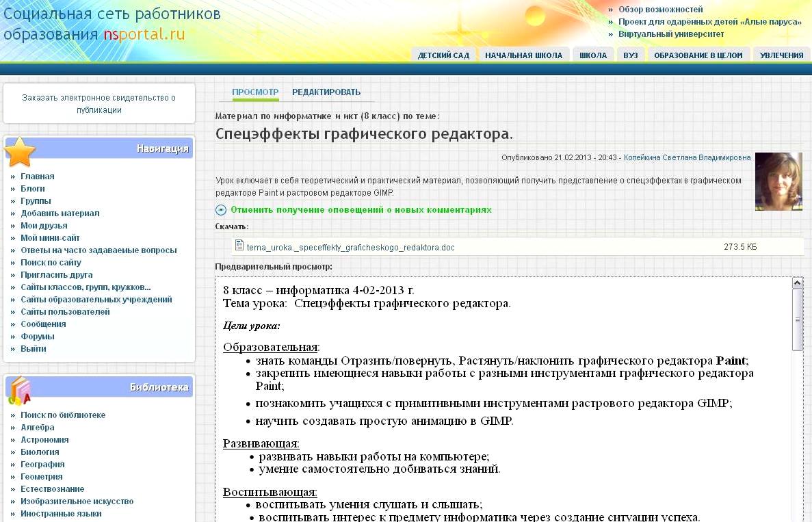Click the yellow star Navigation icon
Screen dimensions: 812x522
[21, 151]
